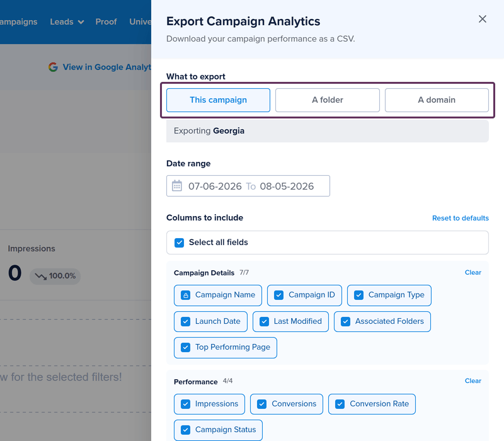Toggle Launch Date column
Image resolution: width=504 pixels, height=441 pixels.
210,321
